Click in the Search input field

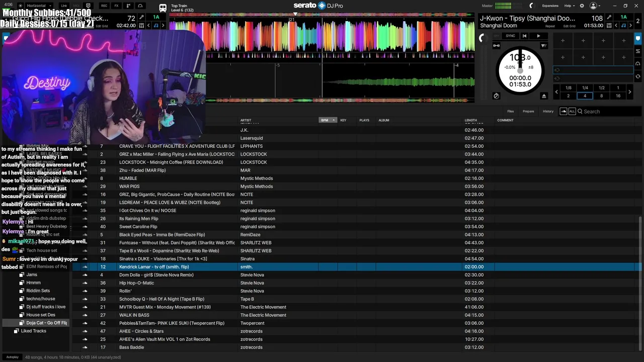pyautogui.click(x=609, y=112)
